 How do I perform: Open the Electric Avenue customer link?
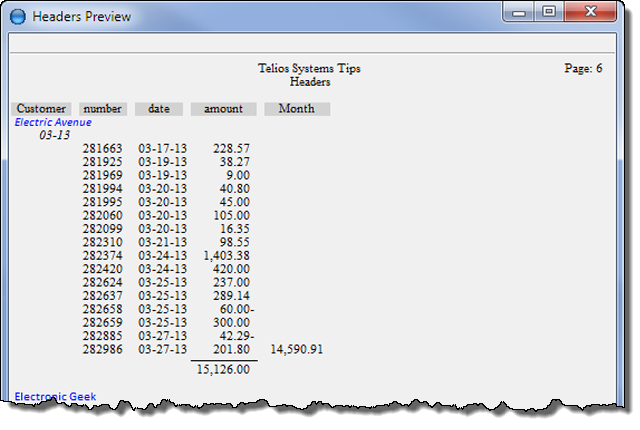[x=53, y=122]
